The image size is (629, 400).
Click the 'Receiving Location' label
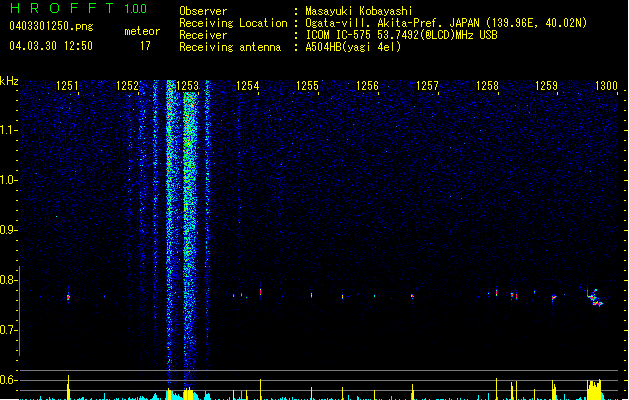233,23
